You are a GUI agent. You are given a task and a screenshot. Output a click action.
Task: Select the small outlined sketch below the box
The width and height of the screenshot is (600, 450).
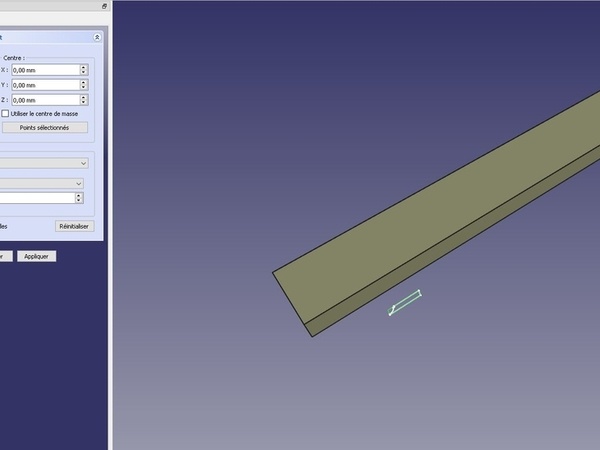tap(405, 303)
